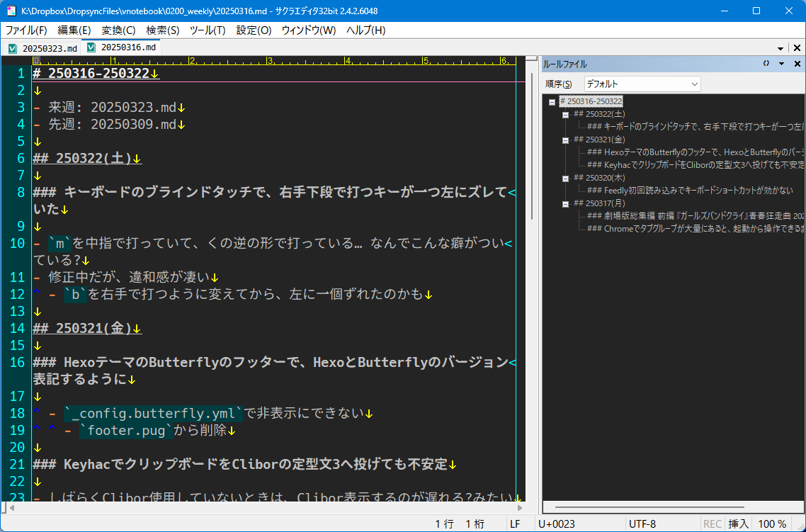Click the REC macro recording indicator
806x532 pixels.
point(713,523)
